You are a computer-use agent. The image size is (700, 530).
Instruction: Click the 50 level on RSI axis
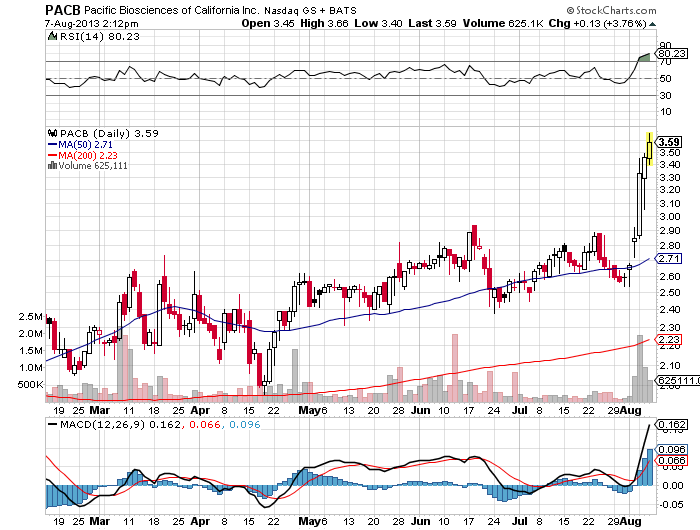coord(665,79)
